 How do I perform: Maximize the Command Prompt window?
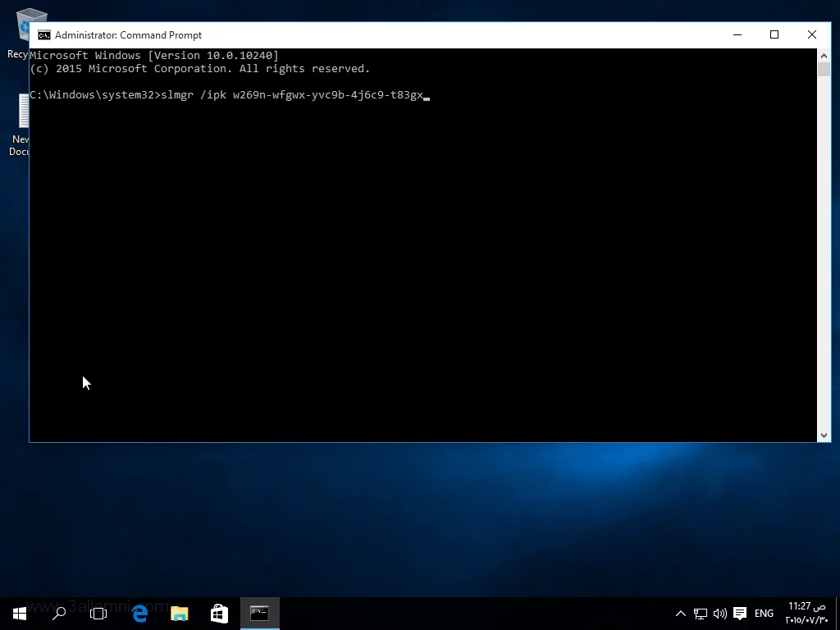click(774, 34)
